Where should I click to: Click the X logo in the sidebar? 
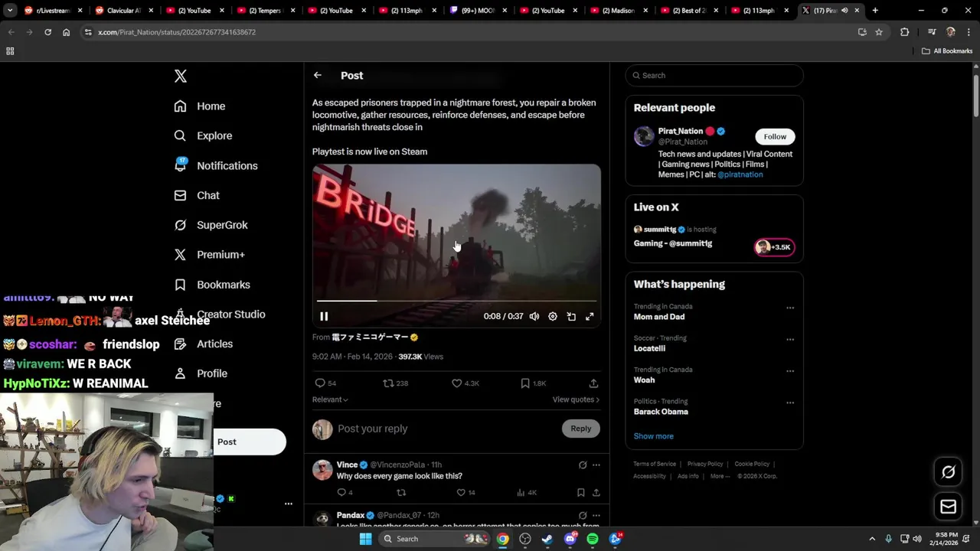click(180, 76)
